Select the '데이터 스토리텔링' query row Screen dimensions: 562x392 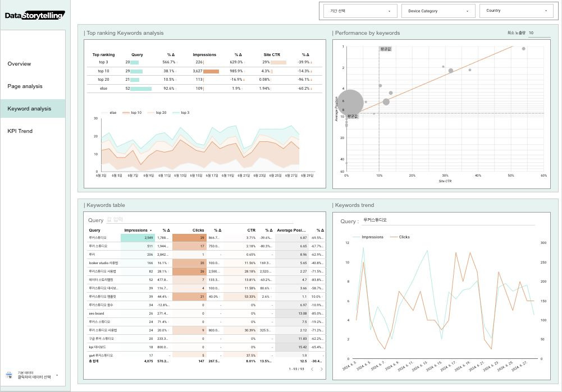(206, 280)
